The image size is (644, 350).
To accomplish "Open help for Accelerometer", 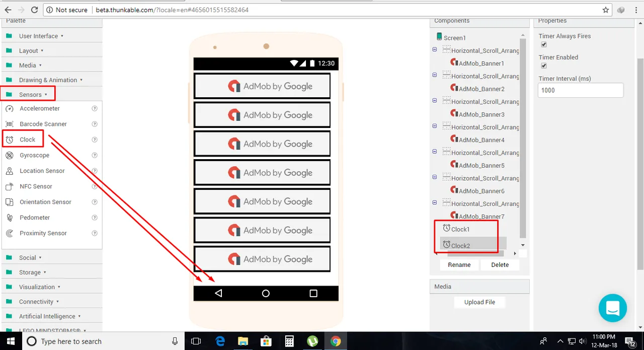I will point(94,109).
